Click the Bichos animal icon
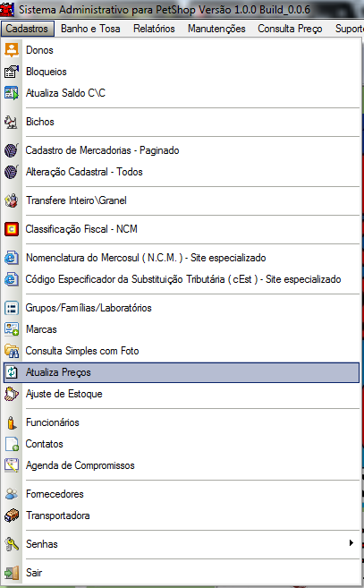 12,122
